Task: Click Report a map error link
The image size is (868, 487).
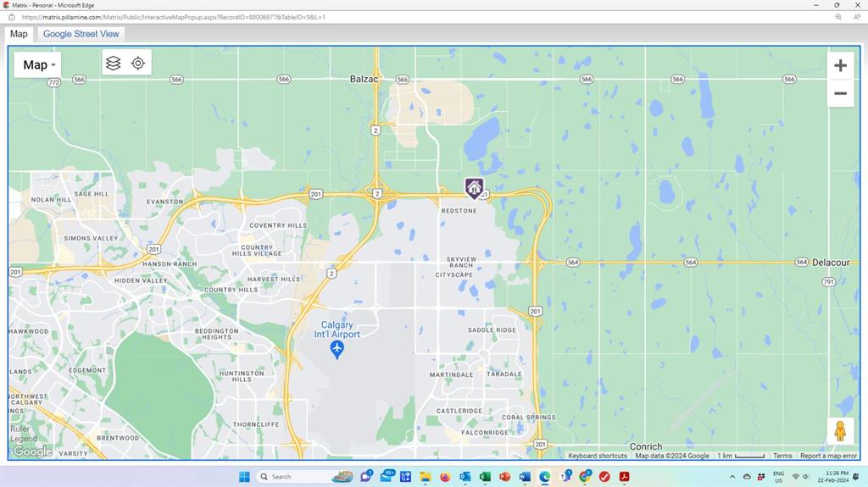Action: (x=828, y=456)
